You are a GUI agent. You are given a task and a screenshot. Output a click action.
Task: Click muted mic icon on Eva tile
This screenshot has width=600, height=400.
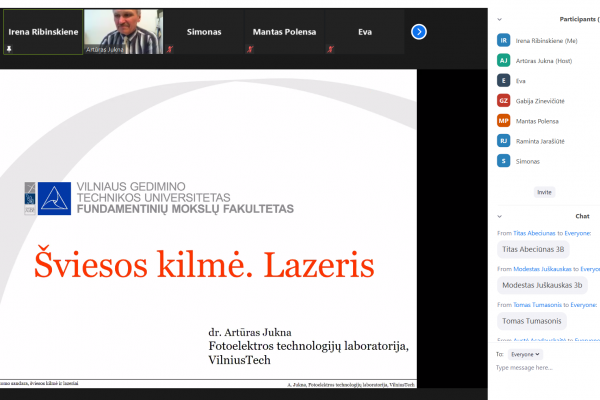click(x=330, y=49)
